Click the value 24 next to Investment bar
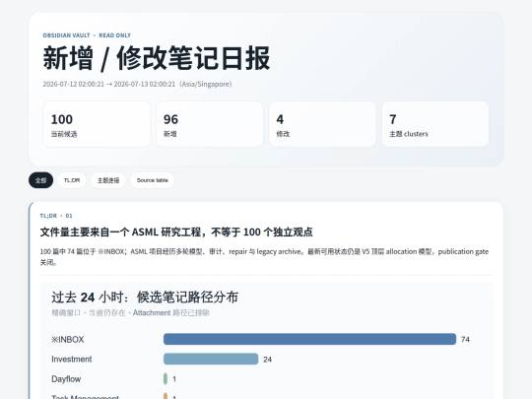 [x=267, y=360]
